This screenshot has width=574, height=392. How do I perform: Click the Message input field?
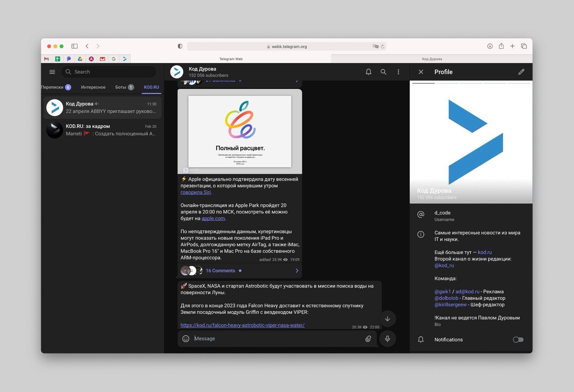[x=277, y=339]
